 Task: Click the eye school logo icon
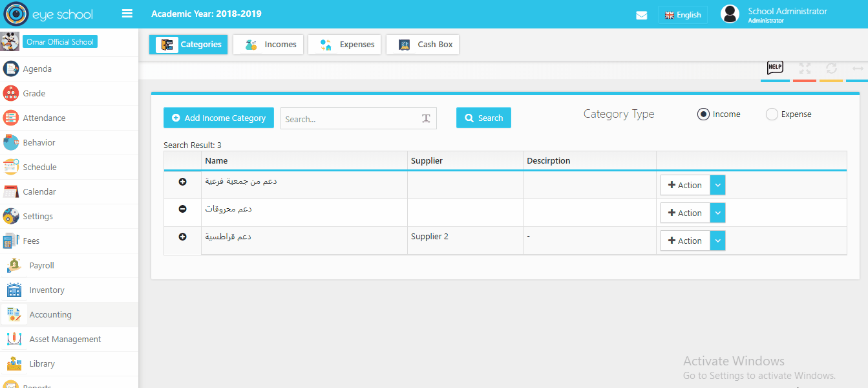[x=16, y=14]
